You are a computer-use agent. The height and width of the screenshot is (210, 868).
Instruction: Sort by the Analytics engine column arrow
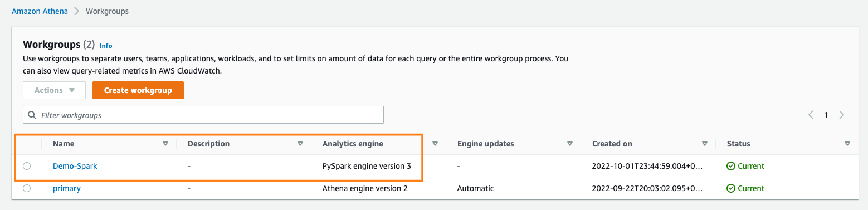point(435,144)
